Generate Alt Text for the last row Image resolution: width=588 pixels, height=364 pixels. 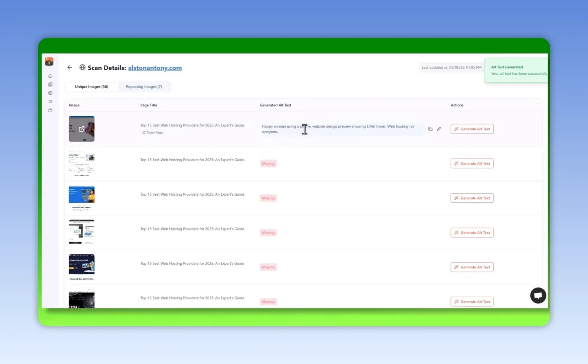pos(472,302)
